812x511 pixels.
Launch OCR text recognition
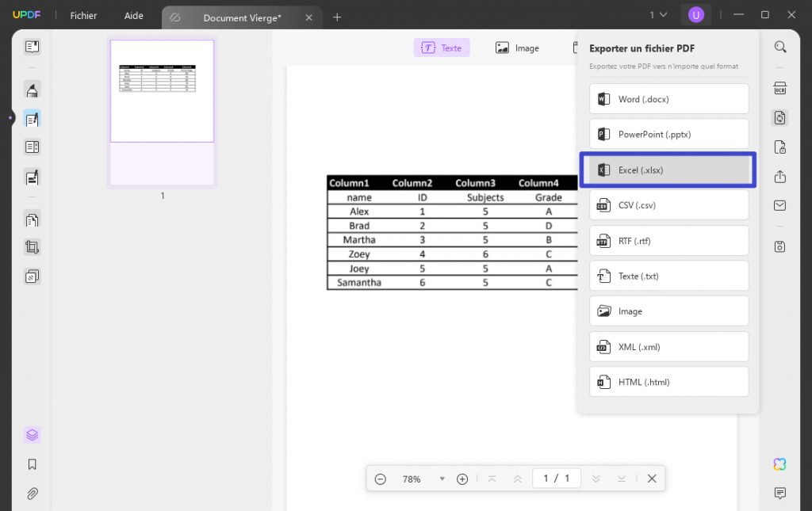coord(780,87)
